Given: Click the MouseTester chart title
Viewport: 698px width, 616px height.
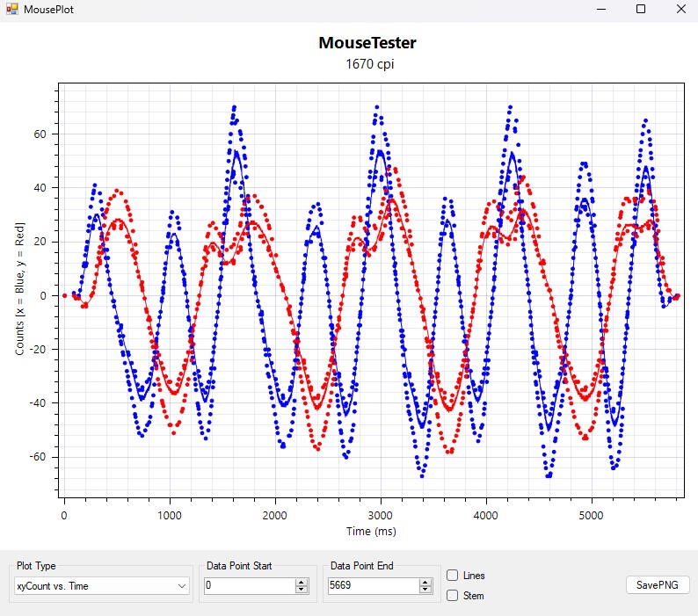Looking at the screenshot, I should click(x=367, y=43).
